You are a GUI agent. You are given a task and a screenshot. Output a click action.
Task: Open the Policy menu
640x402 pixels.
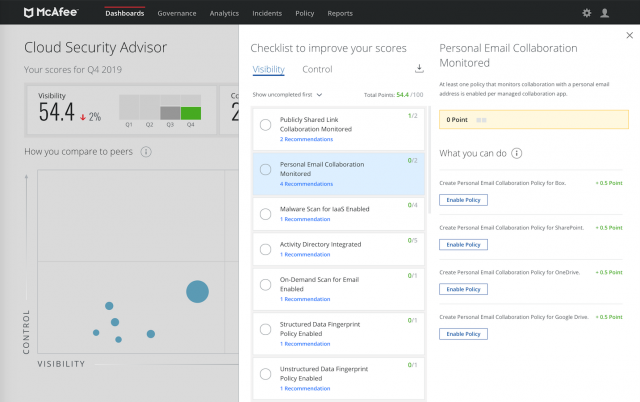coord(304,13)
